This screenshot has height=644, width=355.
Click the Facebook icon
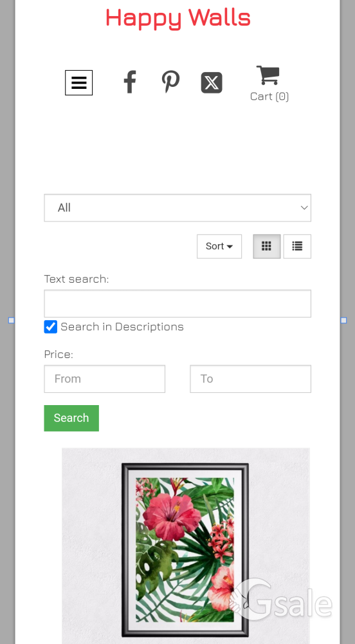(130, 82)
